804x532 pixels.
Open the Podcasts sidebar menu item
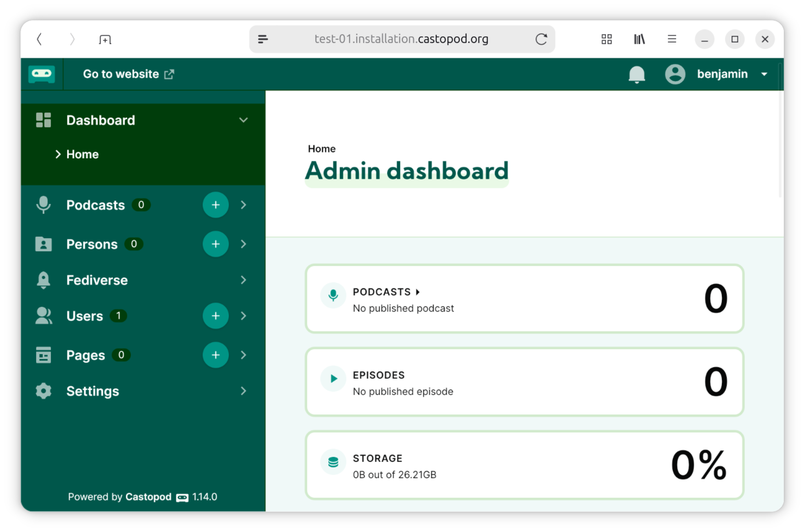click(96, 205)
